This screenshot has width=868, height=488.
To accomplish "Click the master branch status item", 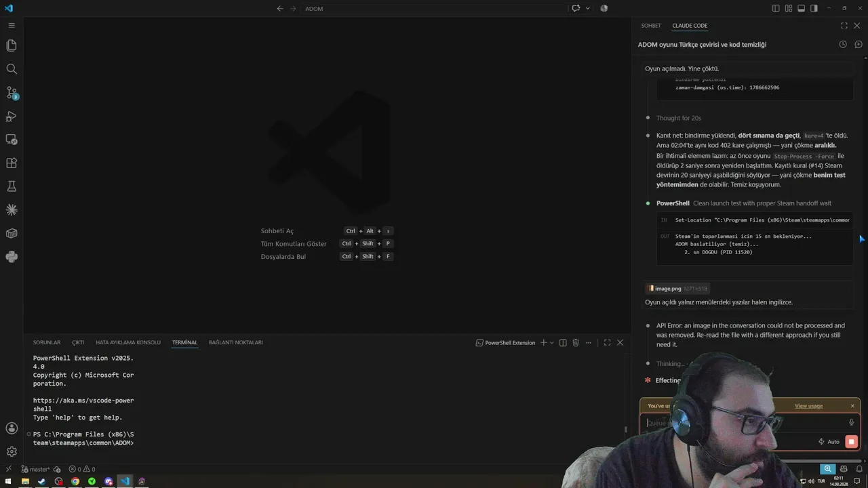I will [x=35, y=469].
